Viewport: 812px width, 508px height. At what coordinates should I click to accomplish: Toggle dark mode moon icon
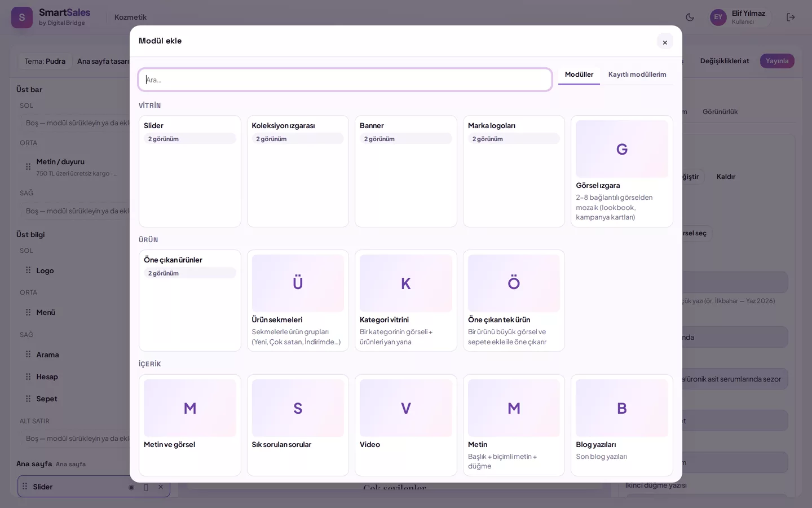690,17
